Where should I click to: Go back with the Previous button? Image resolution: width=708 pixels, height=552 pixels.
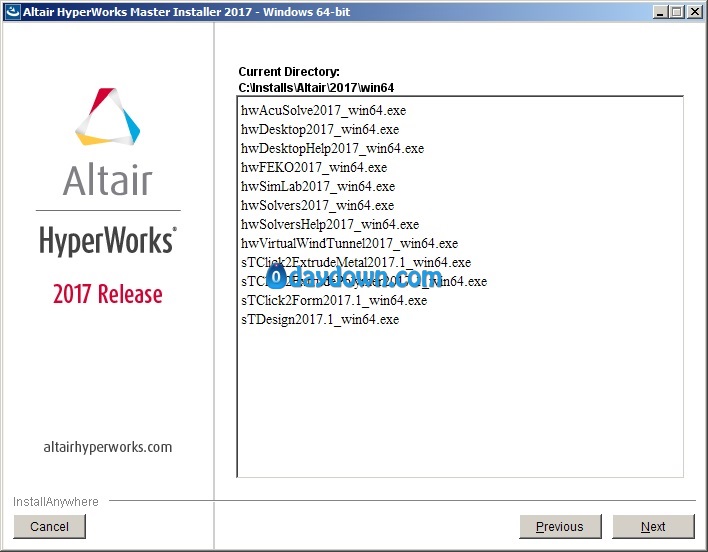point(560,526)
